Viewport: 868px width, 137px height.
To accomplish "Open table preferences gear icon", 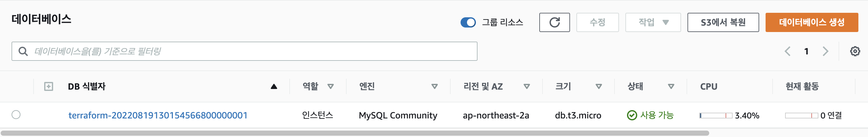I will tap(855, 52).
